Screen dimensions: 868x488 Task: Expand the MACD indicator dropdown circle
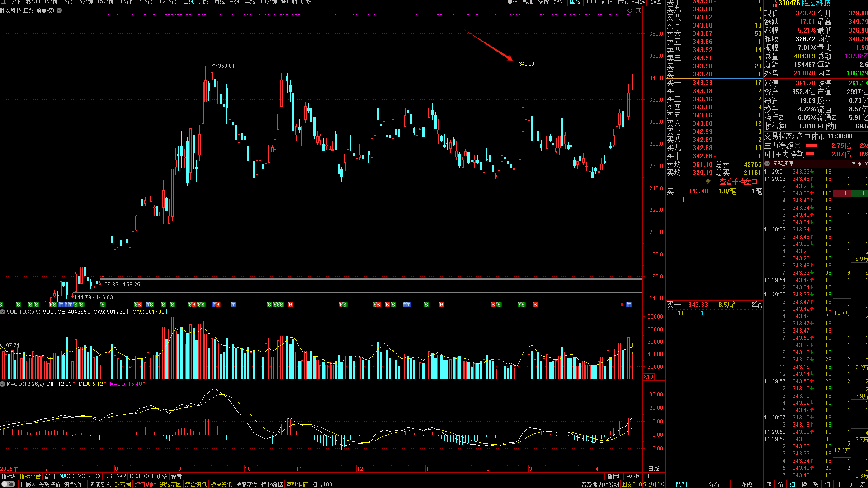tap(3, 384)
